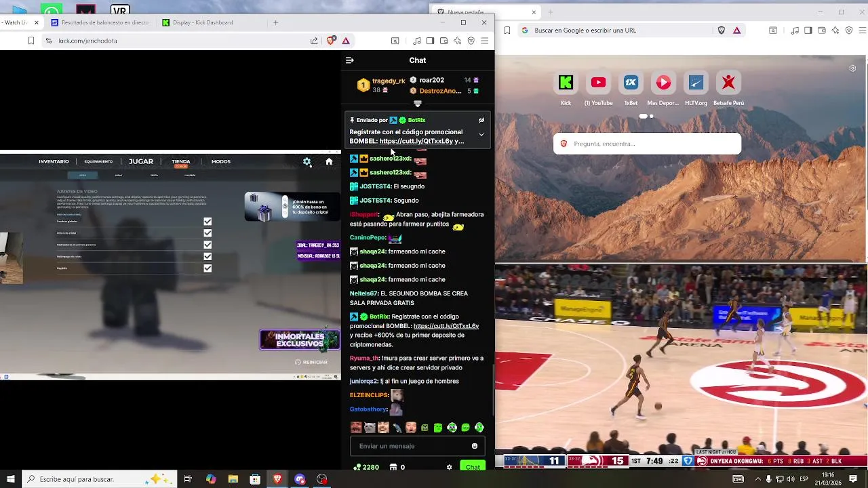Open the chat settings gear

point(449,467)
